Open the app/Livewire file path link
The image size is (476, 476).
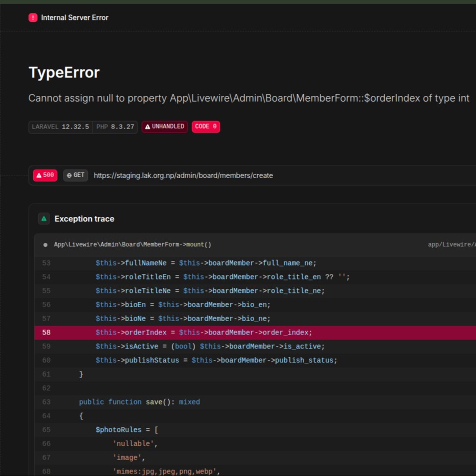click(x=451, y=245)
